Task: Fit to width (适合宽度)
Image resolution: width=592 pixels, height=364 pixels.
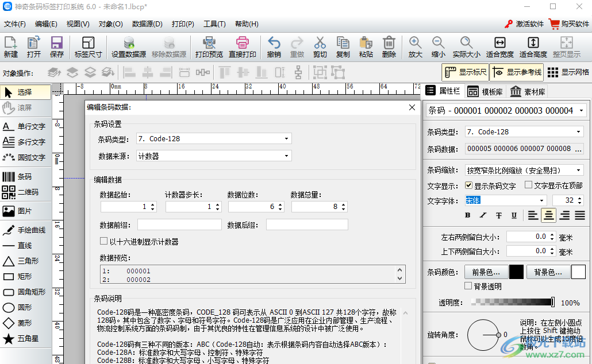Action: [x=500, y=47]
